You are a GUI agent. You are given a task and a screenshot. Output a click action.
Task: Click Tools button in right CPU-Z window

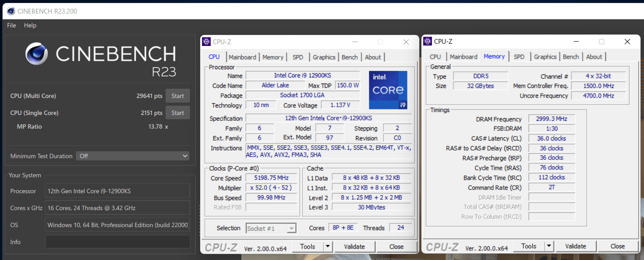[x=529, y=246]
